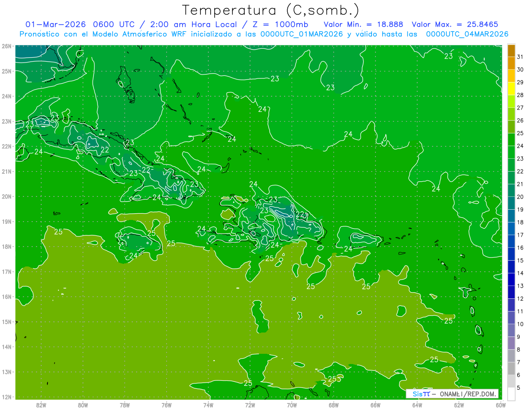Click the 26N latitude label
This screenshot has width=532, height=411.
click(7, 46)
